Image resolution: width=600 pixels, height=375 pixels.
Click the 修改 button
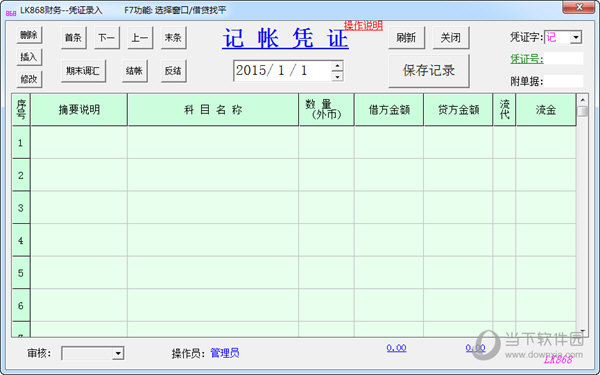tap(29, 79)
